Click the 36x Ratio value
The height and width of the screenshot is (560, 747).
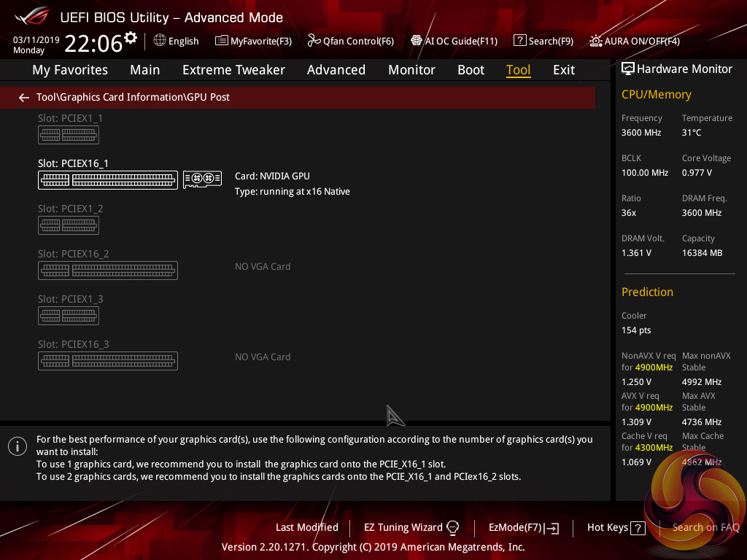click(x=628, y=213)
